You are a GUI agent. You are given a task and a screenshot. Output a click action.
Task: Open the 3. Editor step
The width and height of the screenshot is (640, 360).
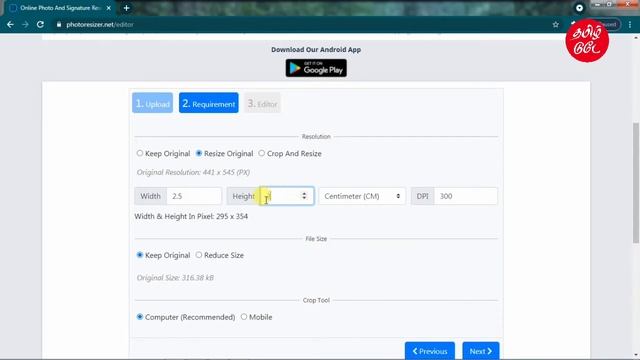point(262,103)
